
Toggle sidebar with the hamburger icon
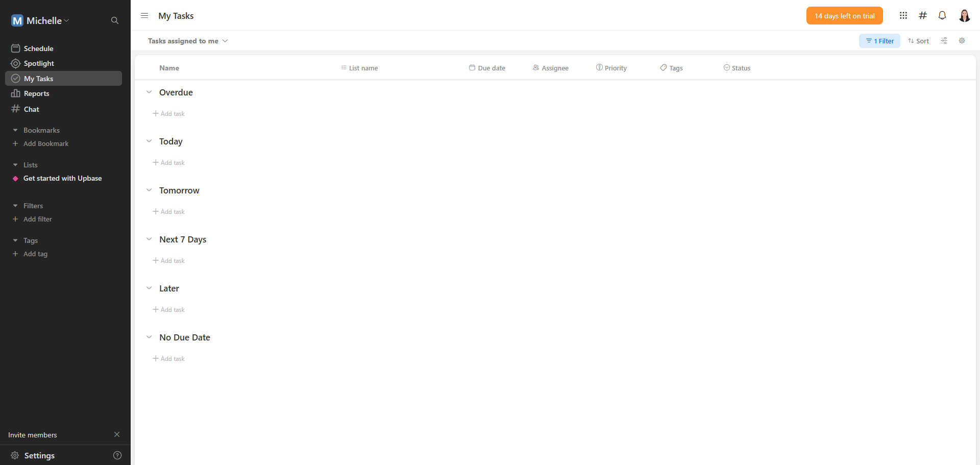[x=144, y=16]
